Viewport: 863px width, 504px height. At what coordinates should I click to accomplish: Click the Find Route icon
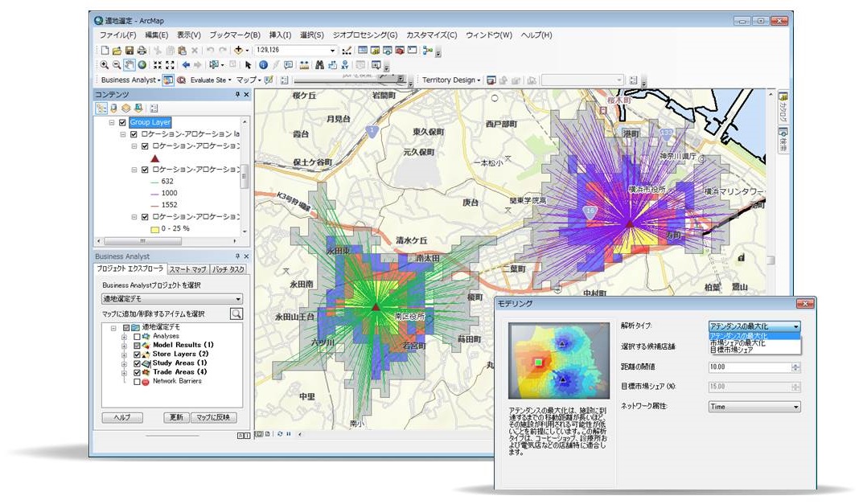(x=332, y=65)
